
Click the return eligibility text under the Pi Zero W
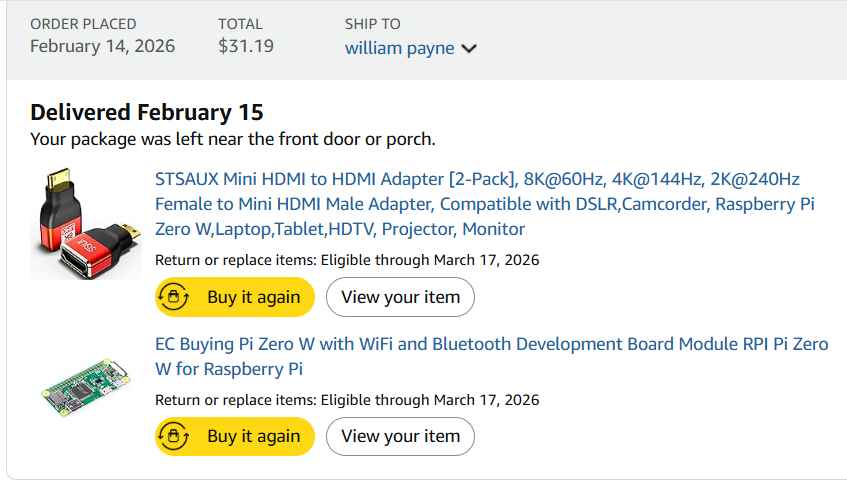(347, 400)
